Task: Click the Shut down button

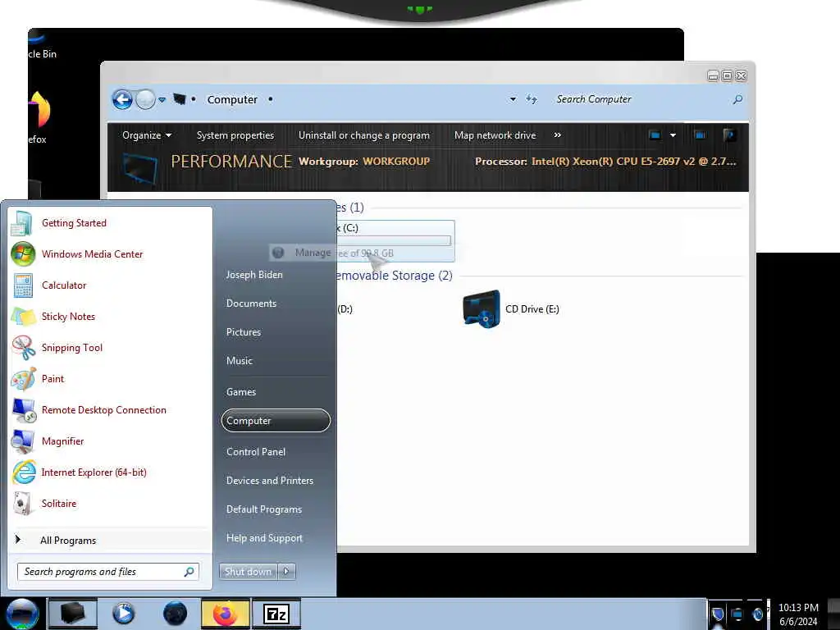Action: tap(248, 572)
